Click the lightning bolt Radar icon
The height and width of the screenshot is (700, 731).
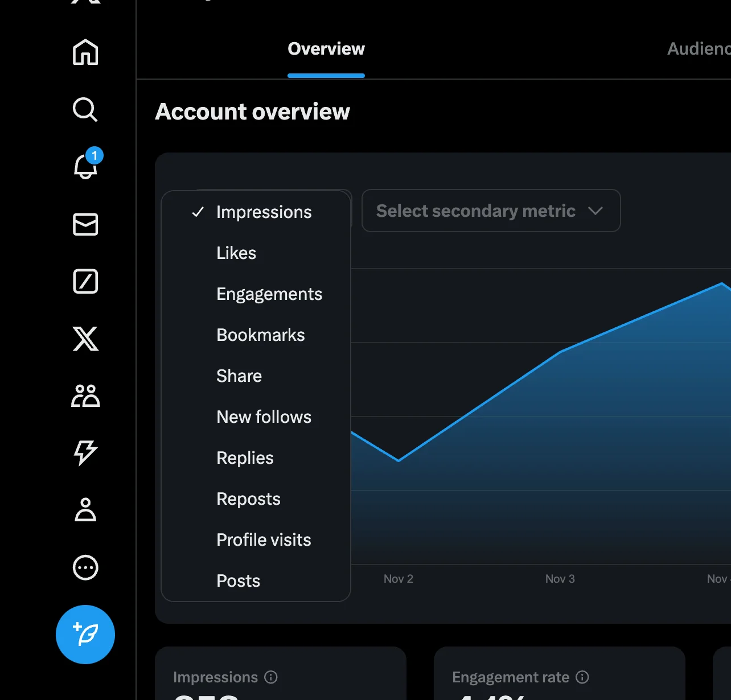tap(85, 453)
